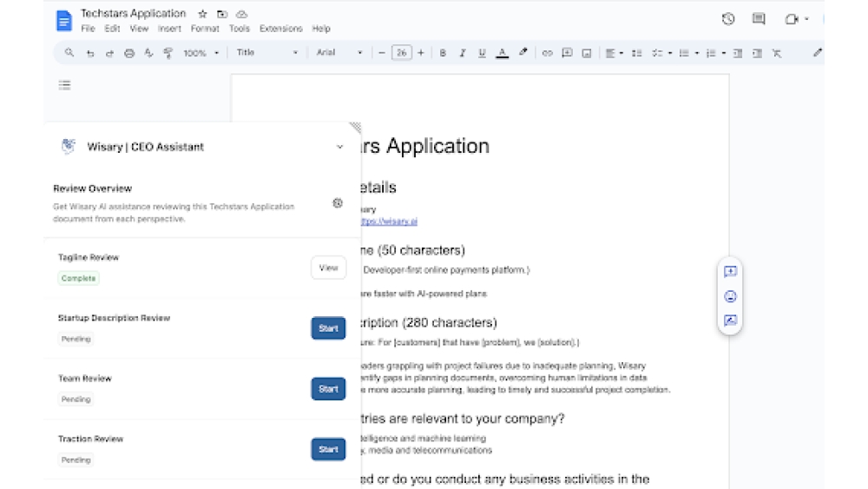Collapse the Wisary CEO Assistant panel

pos(340,147)
